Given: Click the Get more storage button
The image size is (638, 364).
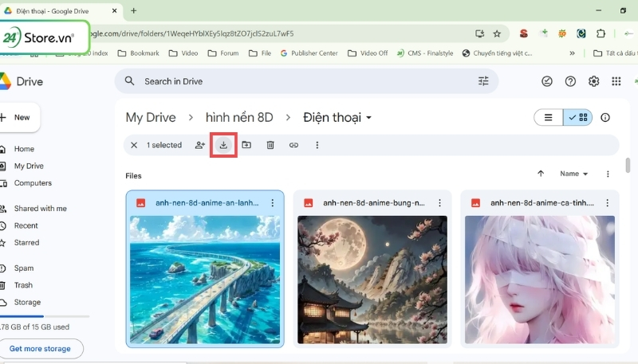Looking at the screenshot, I should [40, 349].
